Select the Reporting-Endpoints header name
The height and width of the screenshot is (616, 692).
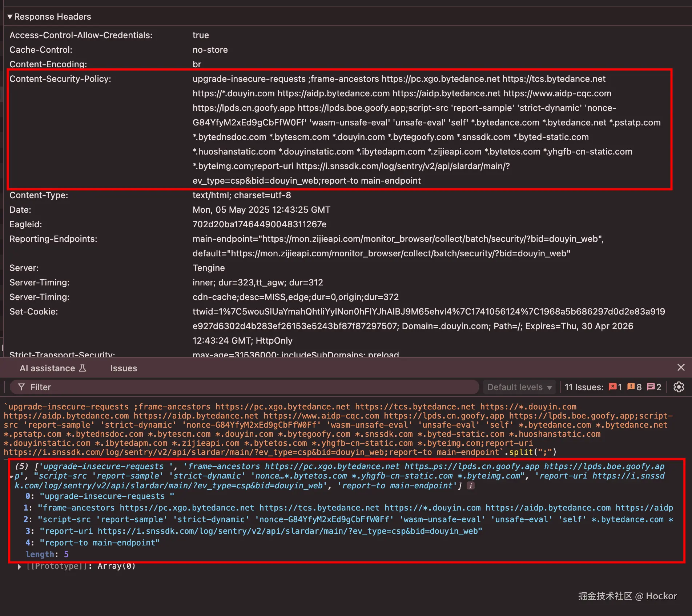[53, 239]
